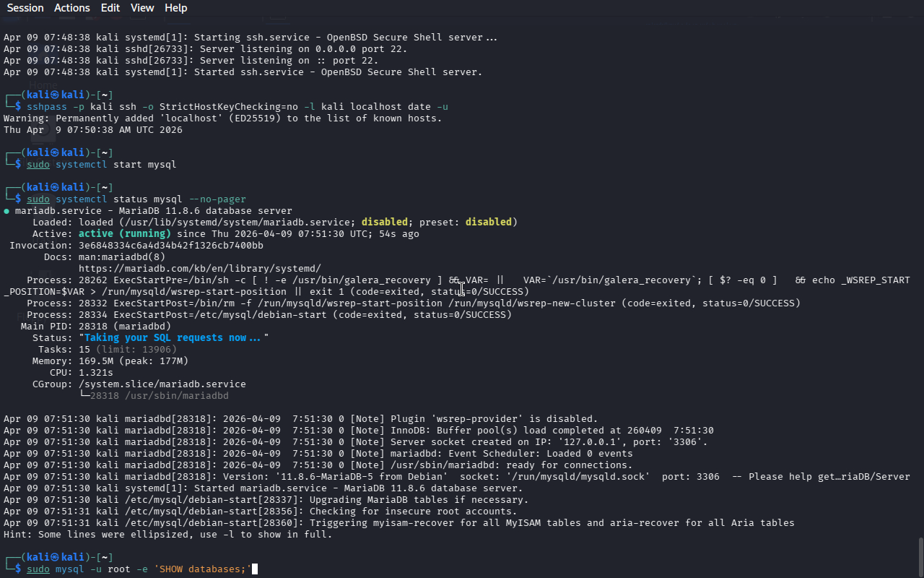Click the 'Taking your SQL requests now' status

coord(172,337)
